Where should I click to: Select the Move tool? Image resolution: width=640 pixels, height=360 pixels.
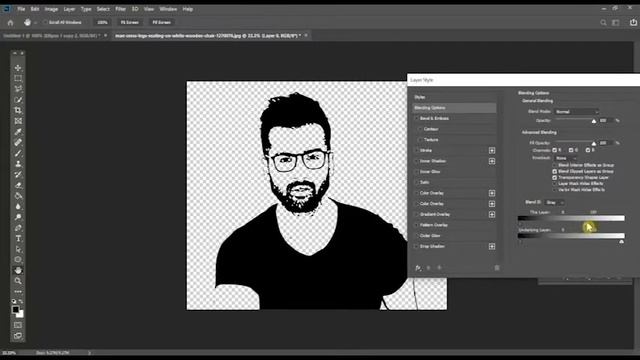(x=18, y=68)
